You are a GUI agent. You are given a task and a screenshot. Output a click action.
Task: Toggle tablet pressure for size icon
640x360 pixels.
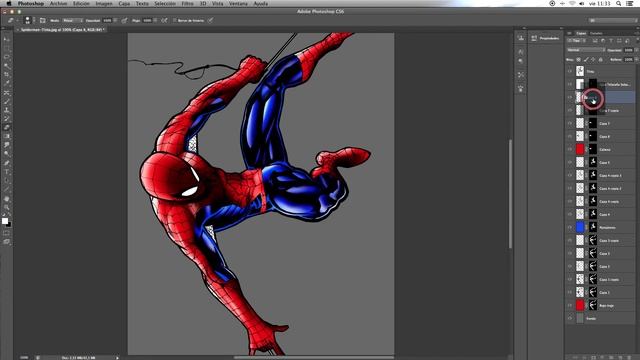[x=211, y=20]
